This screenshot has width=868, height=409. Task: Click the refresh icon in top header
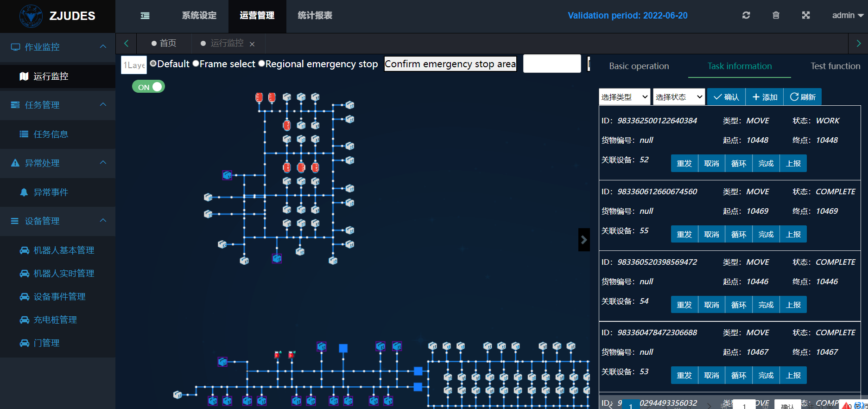click(x=746, y=15)
